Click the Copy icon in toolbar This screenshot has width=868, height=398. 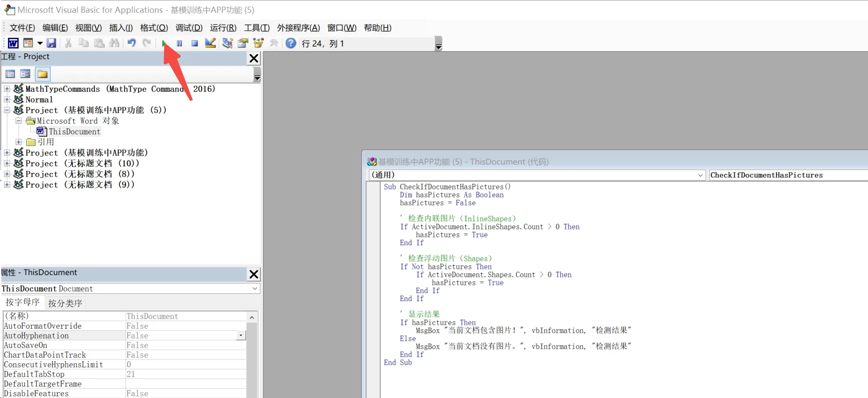click(x=83, y=43)
